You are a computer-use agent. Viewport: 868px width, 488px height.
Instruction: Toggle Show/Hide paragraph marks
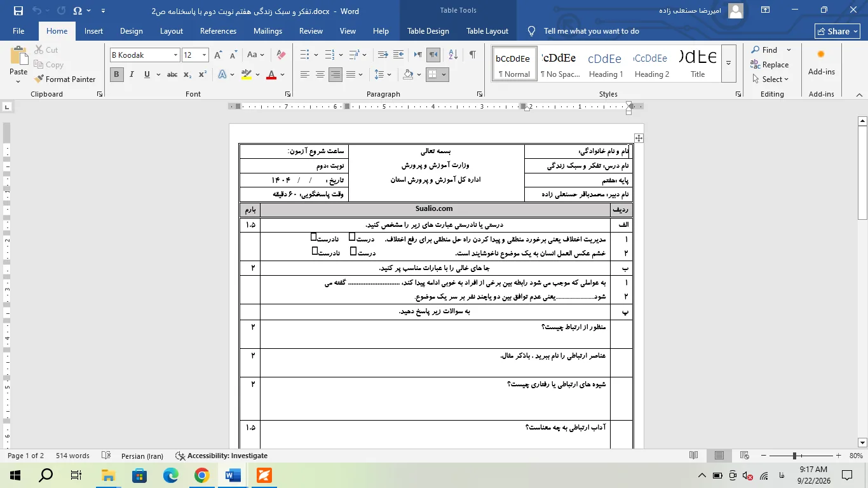[472, 55]
